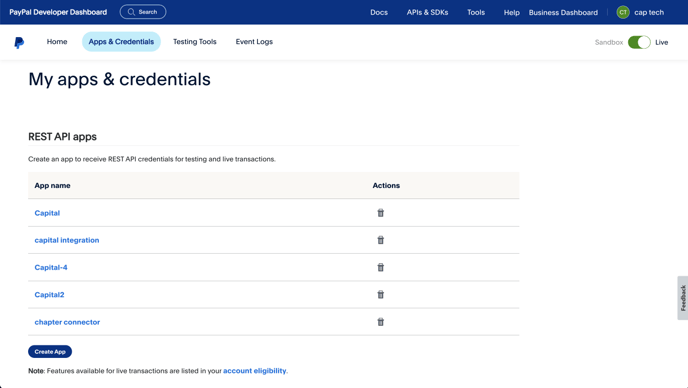Click the PayPal Developer Dashboard title
Screen dimensions: 688x388
[x=58, y=12]
